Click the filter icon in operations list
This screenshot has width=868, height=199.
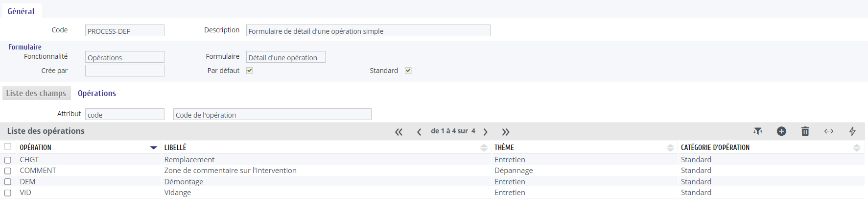758,131
